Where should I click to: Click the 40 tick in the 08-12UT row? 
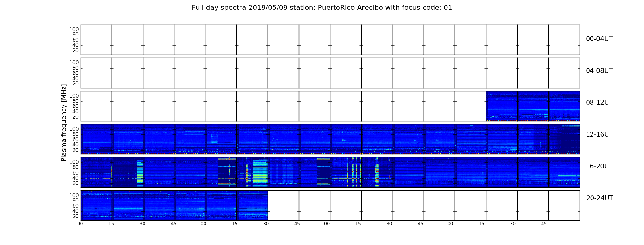tap(75, 112)
